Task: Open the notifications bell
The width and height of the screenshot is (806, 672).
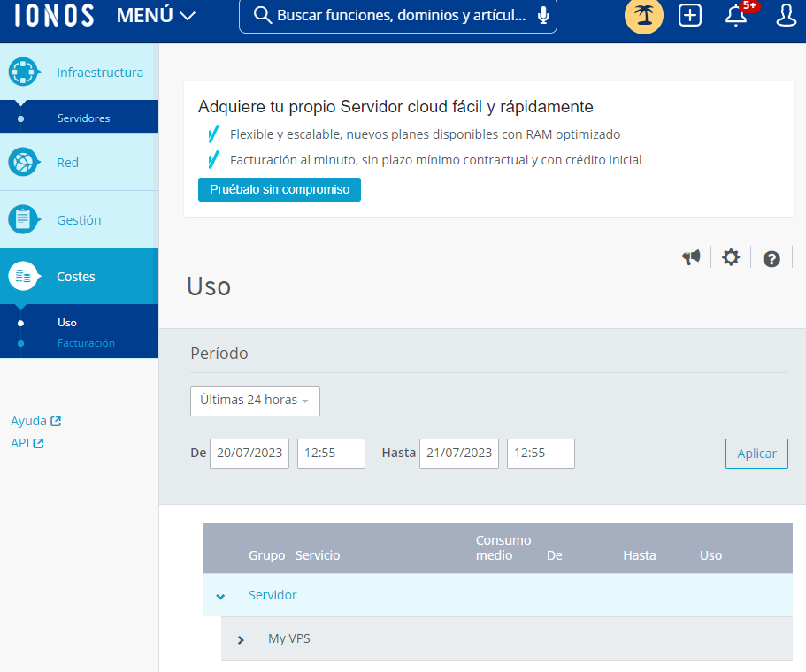Action: point(736,16)
